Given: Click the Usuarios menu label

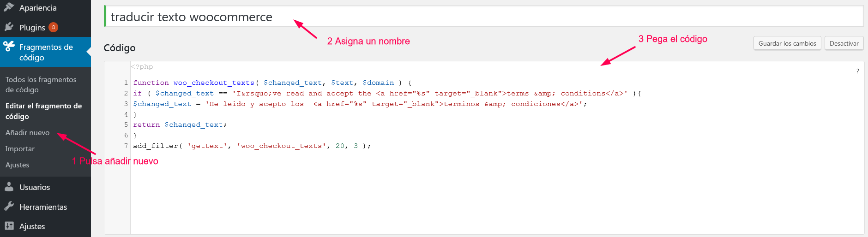Looking at the screenshot, I should pos(35,187).
